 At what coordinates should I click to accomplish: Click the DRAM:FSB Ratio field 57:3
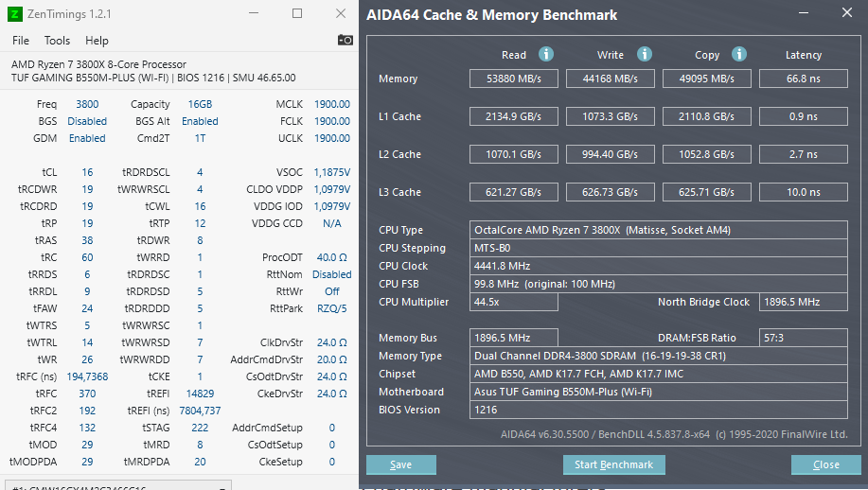804,338
